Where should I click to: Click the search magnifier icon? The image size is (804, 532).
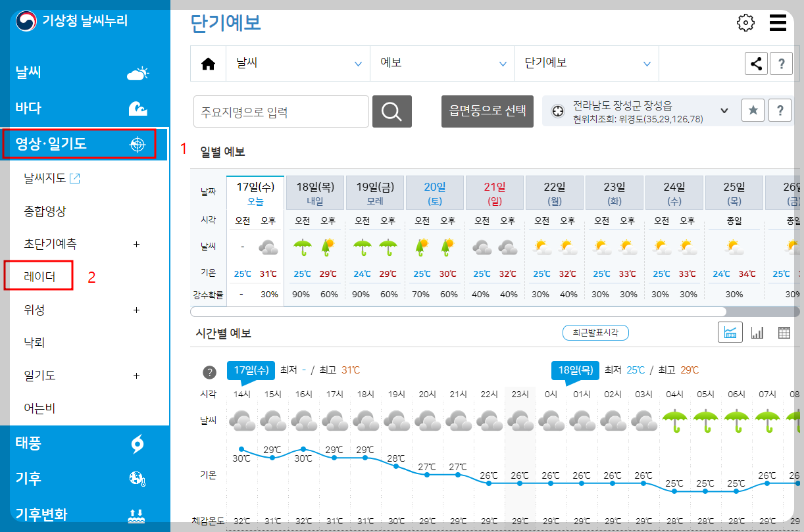pos(391,111)
